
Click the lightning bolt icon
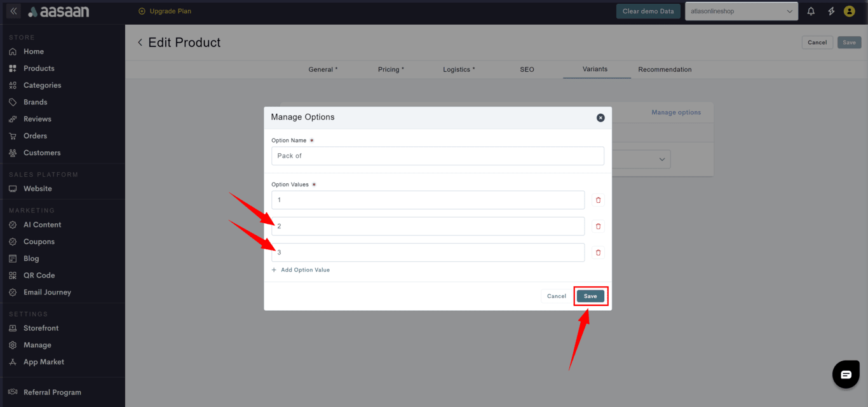831,11
